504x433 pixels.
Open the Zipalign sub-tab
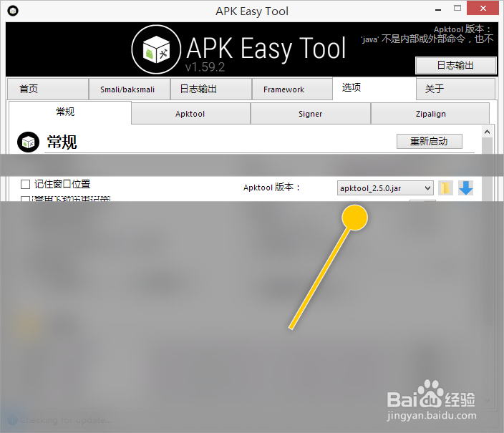(430, 114)
